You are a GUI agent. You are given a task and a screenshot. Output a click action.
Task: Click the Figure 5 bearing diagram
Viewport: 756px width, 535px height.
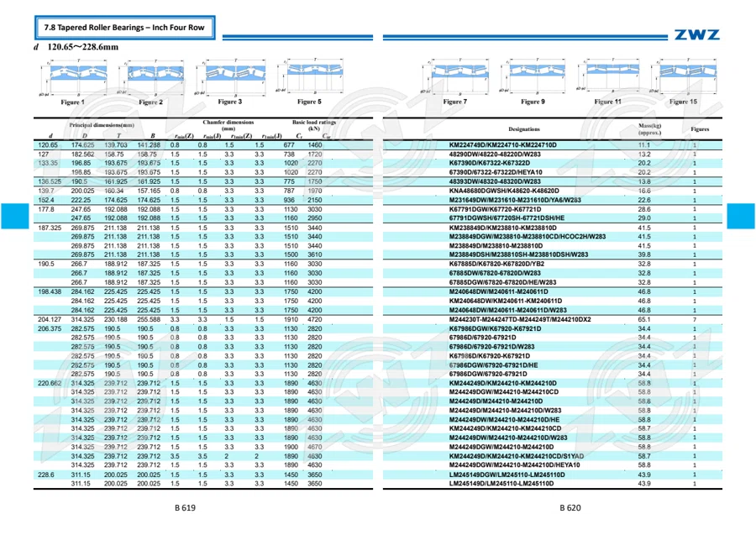pyautogui.click(x=309, y=76)
